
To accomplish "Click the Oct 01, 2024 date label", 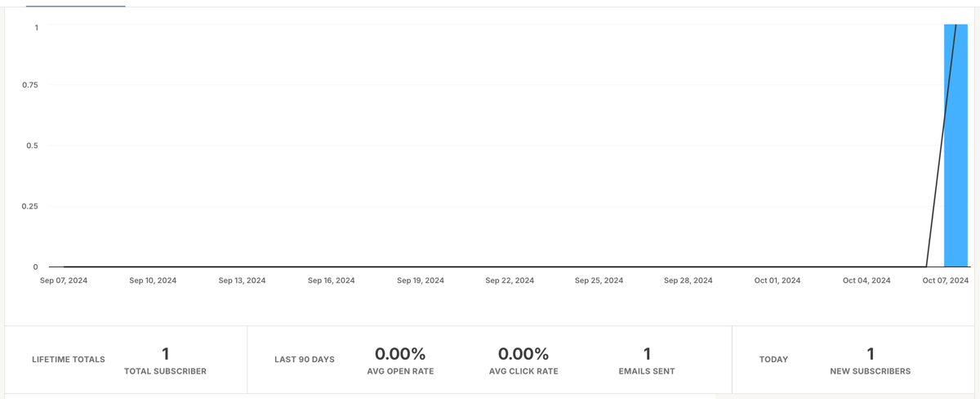I will click(777, 280).
